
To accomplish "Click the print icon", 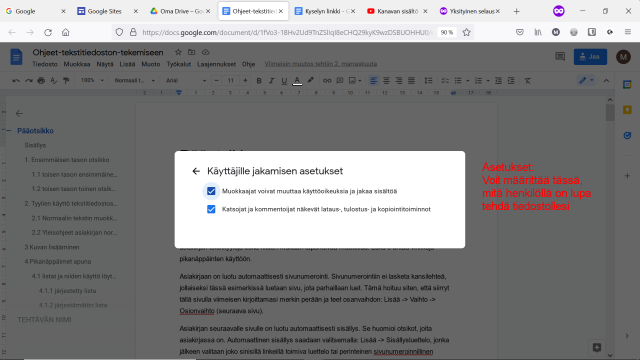I will [41, 81].
